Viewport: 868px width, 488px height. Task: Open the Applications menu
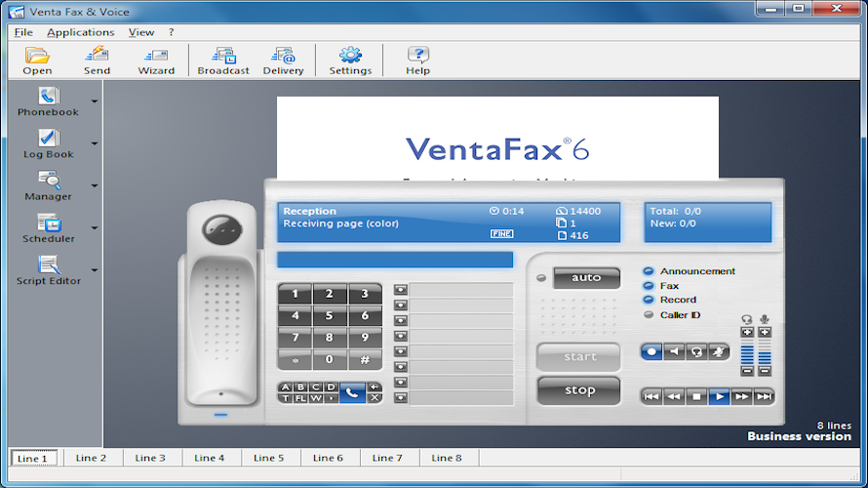(x=80, y=32)
